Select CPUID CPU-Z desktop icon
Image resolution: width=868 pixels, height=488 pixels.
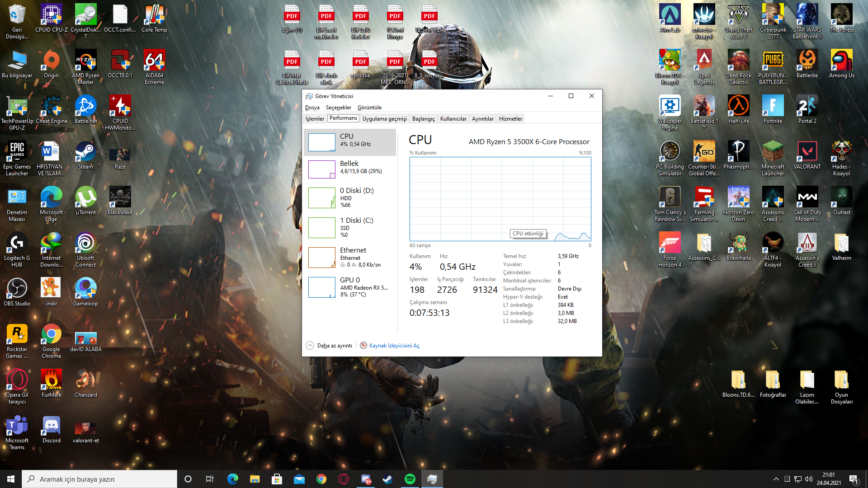[52, 18]
